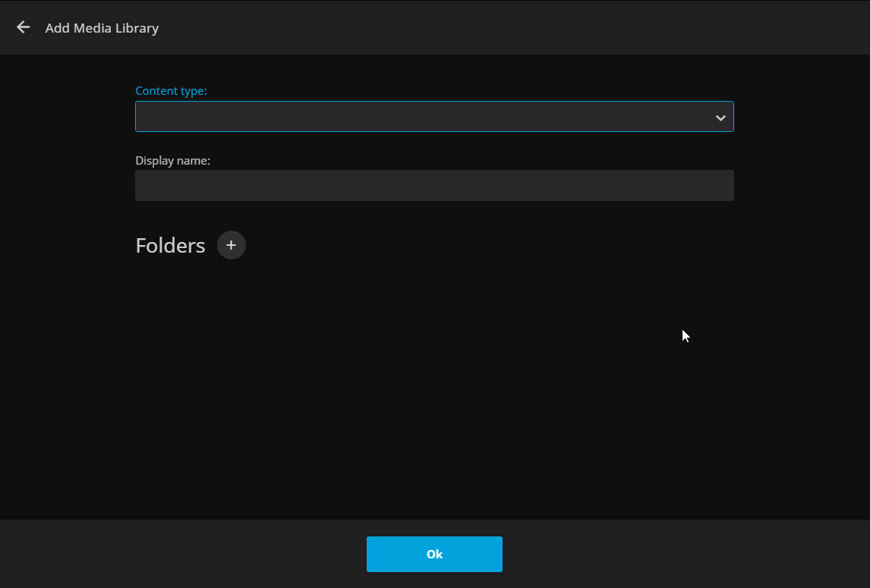Expand the Content type combo box list
The image size is (870, 588).
click(434, 117)
